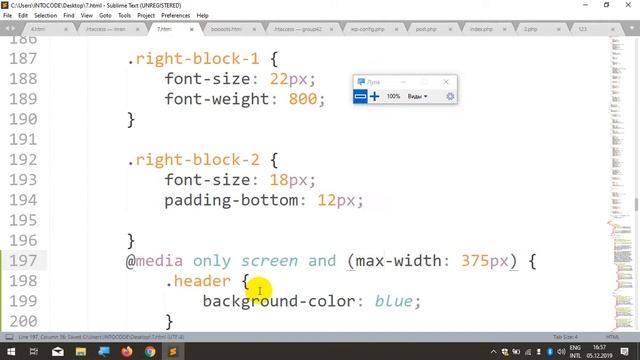Zoom out with Magnifier minus button
The width and height of the screenshot is (640, 360).
(360, 97)
